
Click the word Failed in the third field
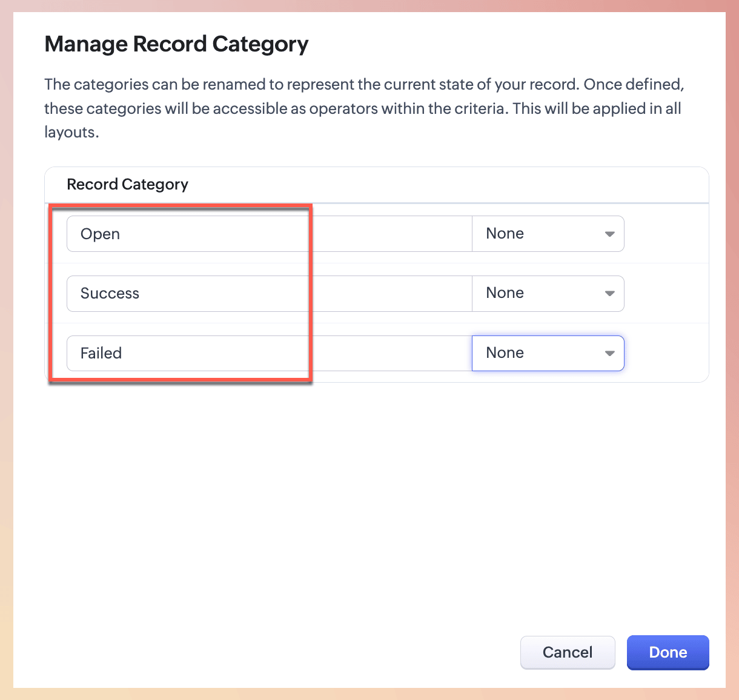pos(101,353)
